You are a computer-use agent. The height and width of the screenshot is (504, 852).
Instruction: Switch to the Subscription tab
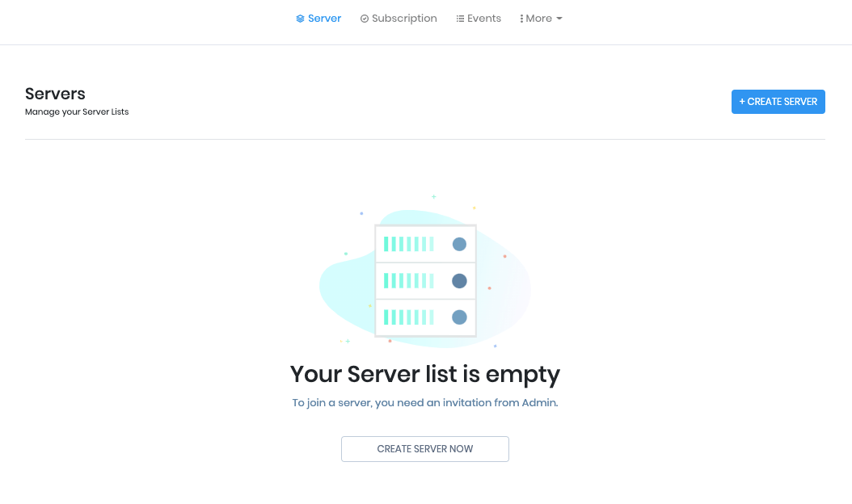tap(403, 18)
